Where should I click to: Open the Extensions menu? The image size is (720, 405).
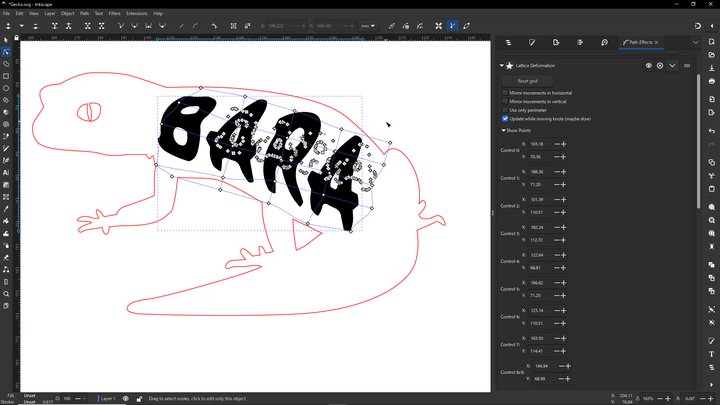(x=136, y=13)
